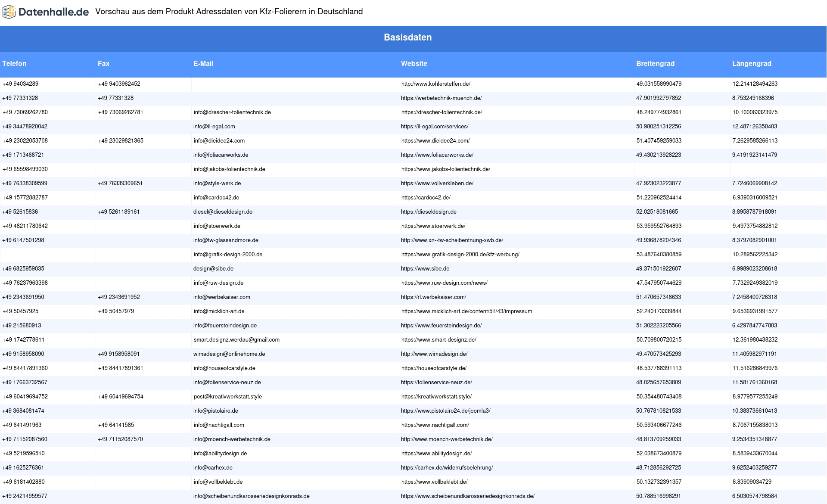
Task: Click the page title about Kfz-Folierern
Action: tap(229, 12)
